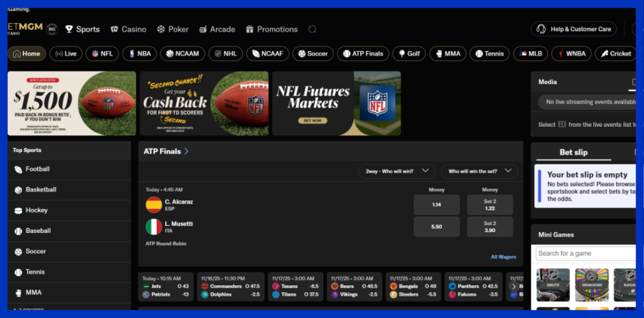Click the Baseball icon in Top Sports
The image size is (644, 318).
18,231
